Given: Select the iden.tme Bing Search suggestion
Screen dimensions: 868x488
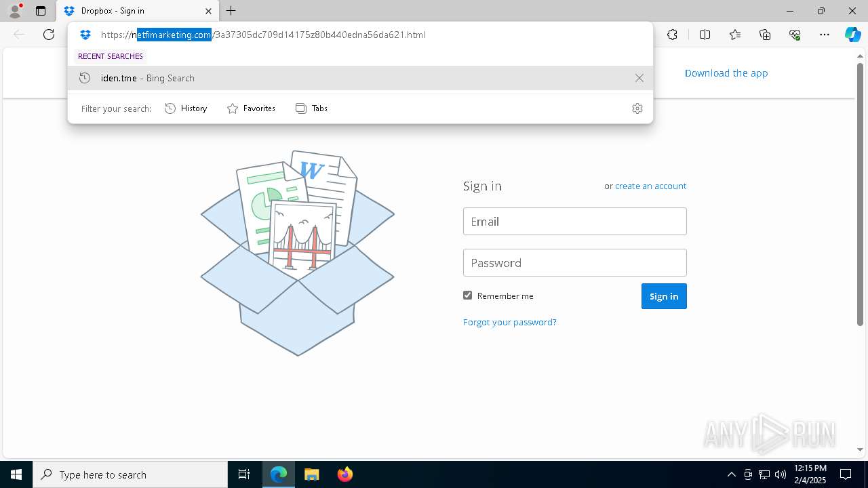Looking at the screenshot, I should [360, 78].
